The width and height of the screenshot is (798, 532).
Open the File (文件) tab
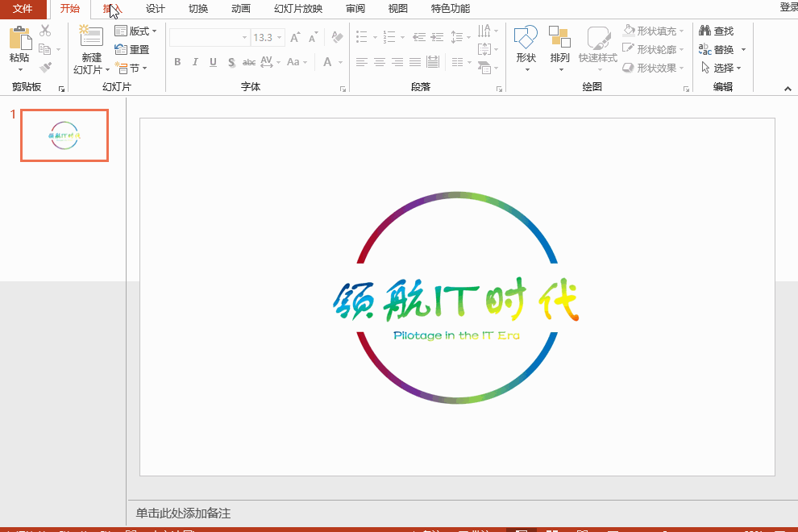tap(23, 9)
